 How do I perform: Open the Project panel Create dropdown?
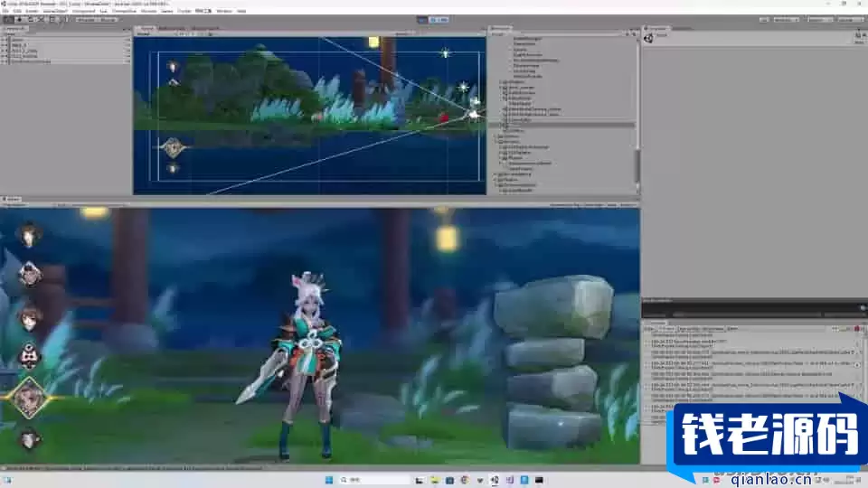click(x=498, y=33)
